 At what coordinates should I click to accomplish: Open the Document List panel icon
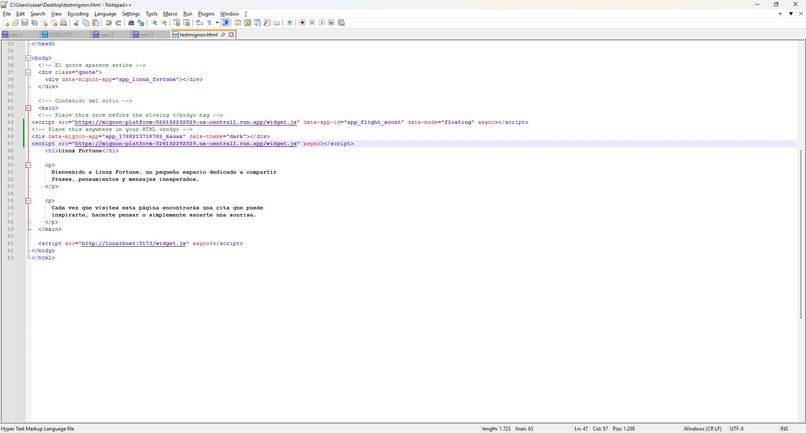[x=257, y=23]
